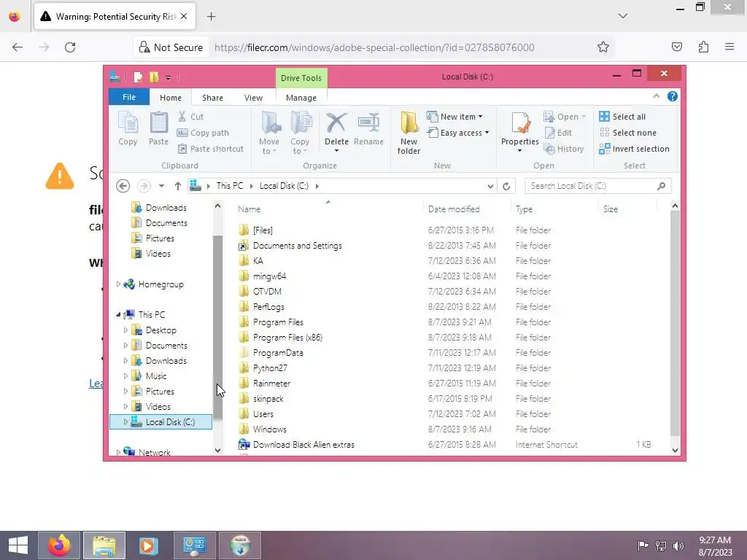Expand Recent locations dropdown near Forward arrow
747x560 pixels.
coord(161,186)
